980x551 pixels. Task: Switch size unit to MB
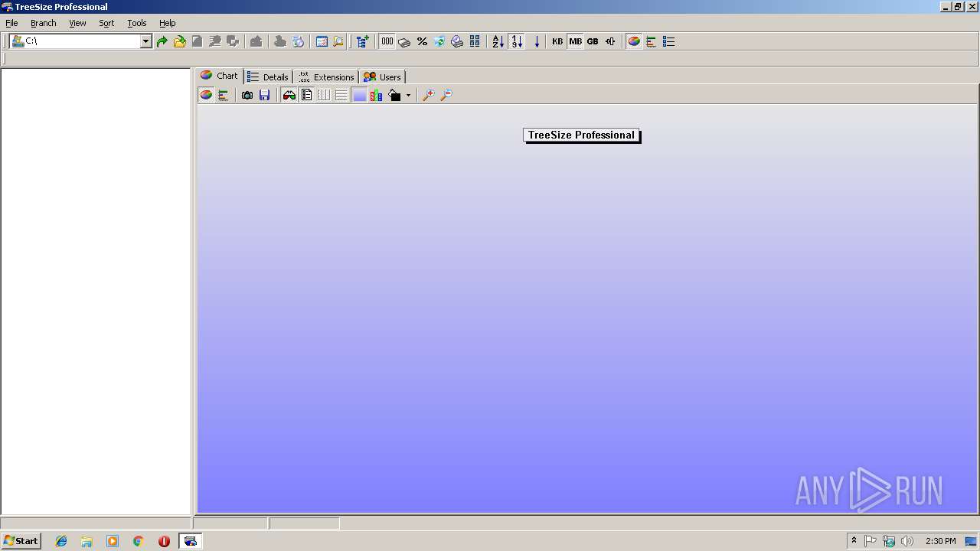[x=575, y=41]
